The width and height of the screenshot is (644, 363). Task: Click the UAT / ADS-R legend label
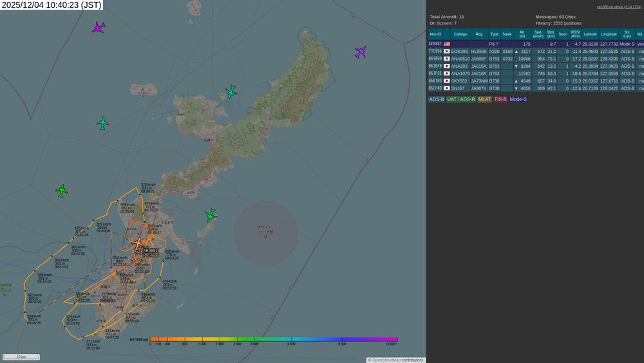[461, 99]
